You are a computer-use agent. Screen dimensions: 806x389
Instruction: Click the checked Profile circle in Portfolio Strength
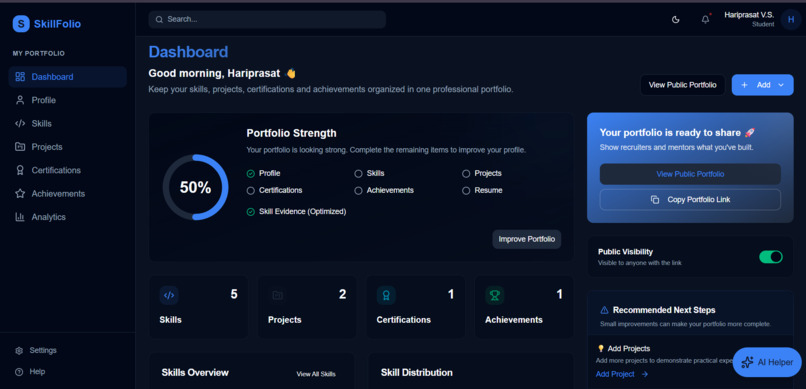point(251,174)
